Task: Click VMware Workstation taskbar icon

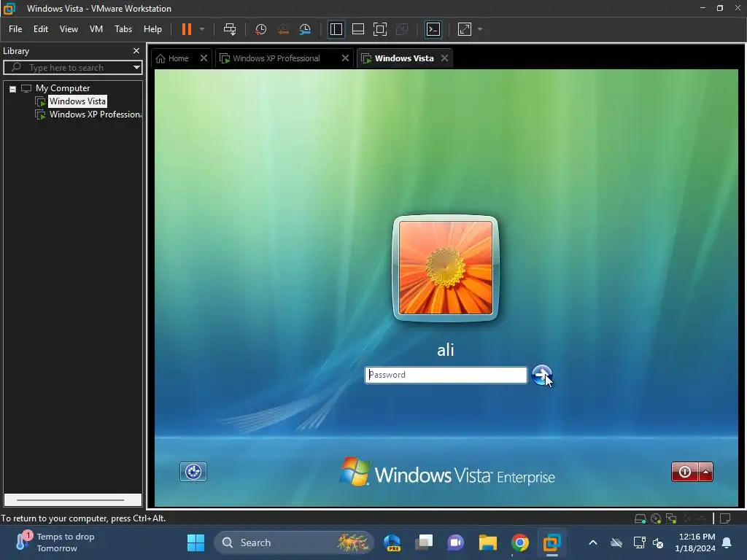Action: pyautogui.click(x=551, y=542)
